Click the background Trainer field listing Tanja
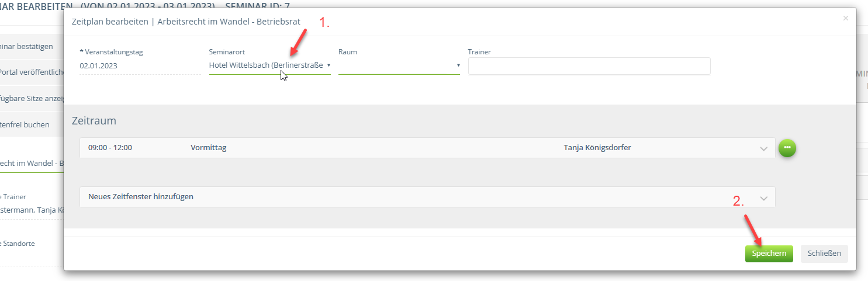 pyautogui.click(x=32, y=210)
